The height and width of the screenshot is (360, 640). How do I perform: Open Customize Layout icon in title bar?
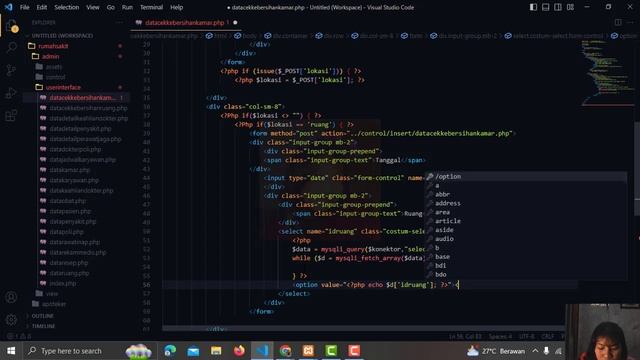(570, 7)
